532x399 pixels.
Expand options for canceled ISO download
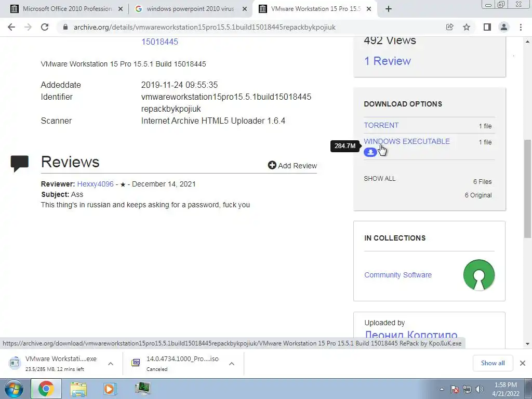tap(232, 364)
